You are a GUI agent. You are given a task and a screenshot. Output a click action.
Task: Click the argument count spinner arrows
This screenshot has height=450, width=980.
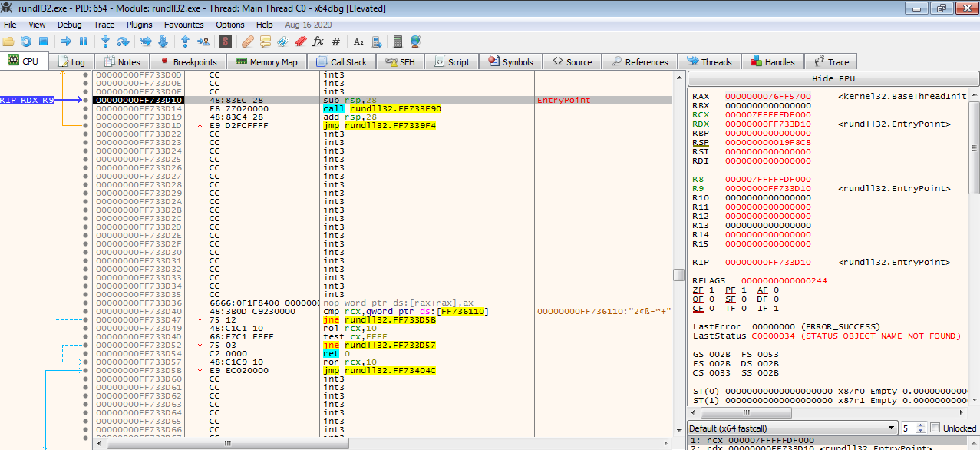(921, 428)
